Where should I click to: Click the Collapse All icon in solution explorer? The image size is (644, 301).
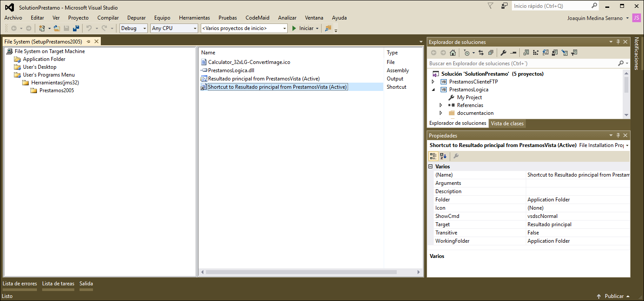click(491, 53)
